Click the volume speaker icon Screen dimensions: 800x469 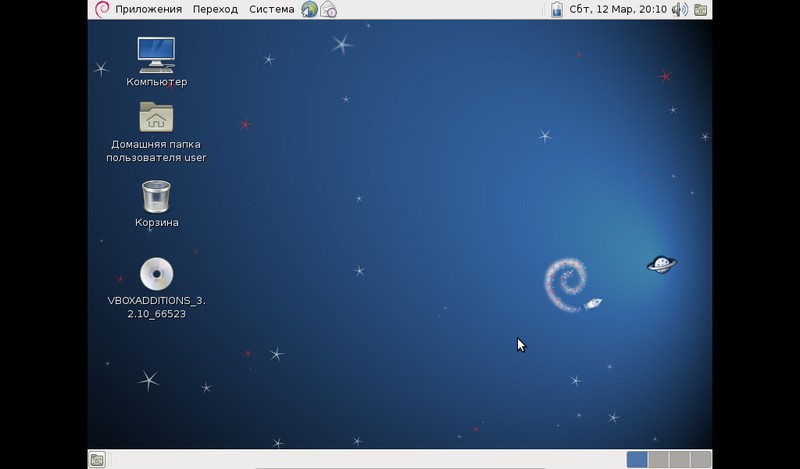(679, 9)
